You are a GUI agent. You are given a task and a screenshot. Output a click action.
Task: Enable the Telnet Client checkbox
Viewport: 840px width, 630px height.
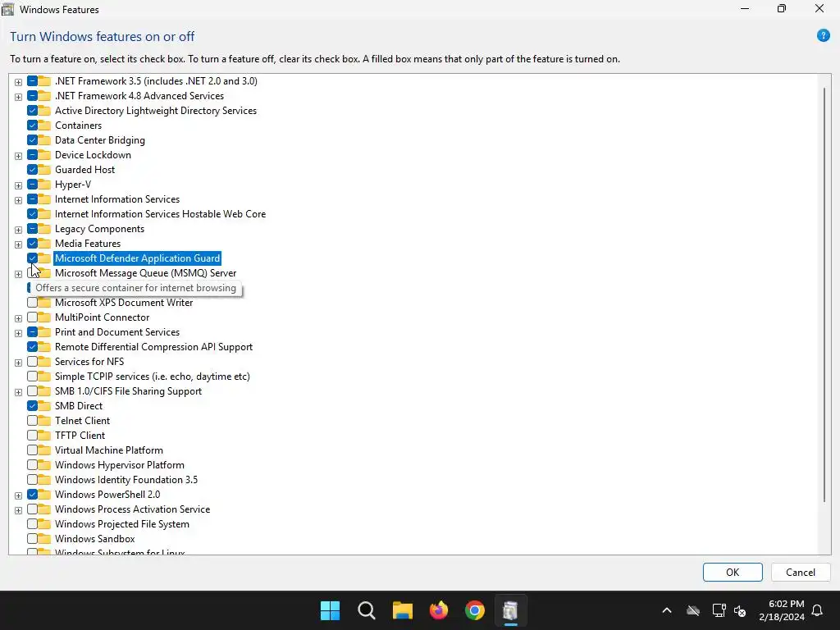[32, 421]
